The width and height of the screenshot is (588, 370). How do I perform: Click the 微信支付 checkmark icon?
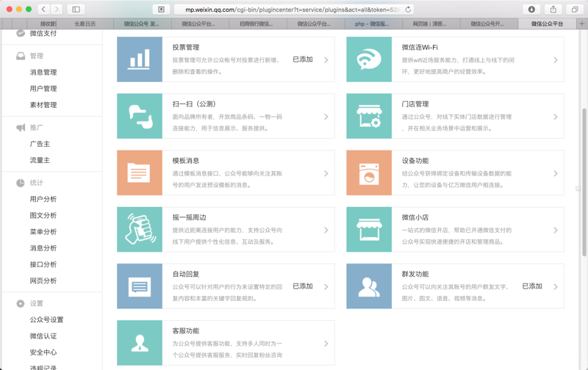pyautogui.click(x=21, y=33)
